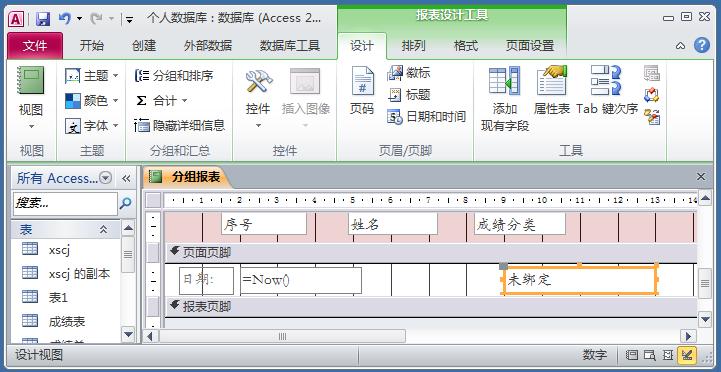Click the Access application icon
721x372 pixels.
point(16,19)
